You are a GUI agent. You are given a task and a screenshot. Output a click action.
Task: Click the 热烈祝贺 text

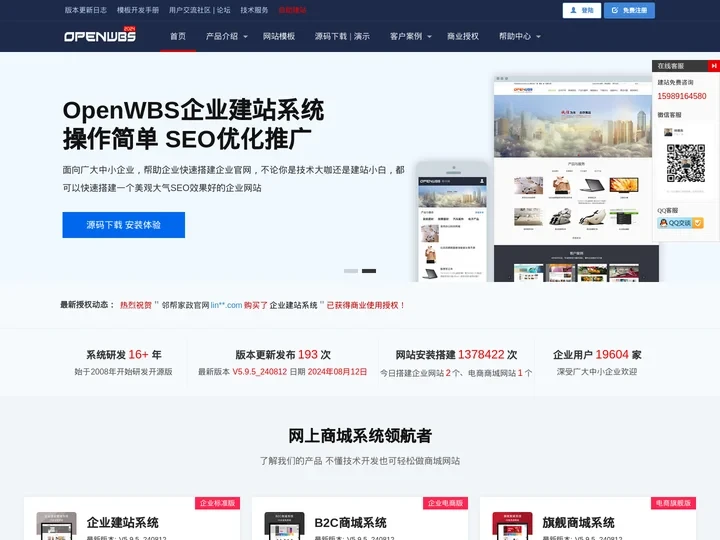tap(136, 305)
